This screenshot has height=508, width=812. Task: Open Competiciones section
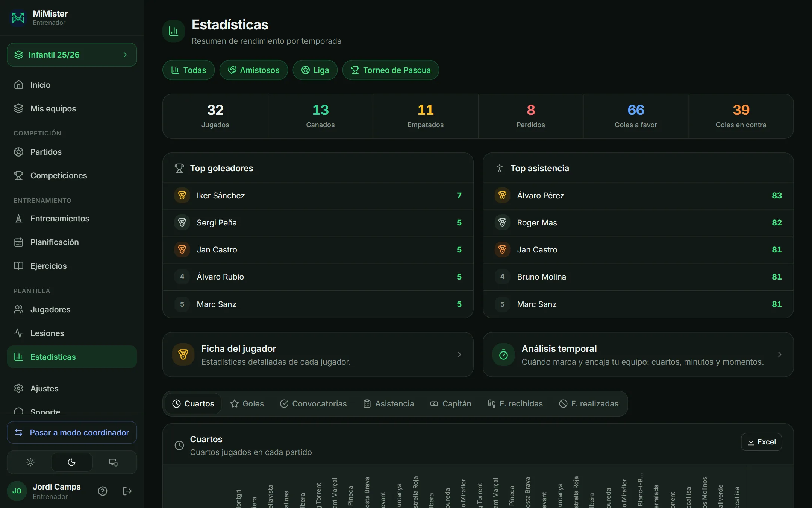72,175
